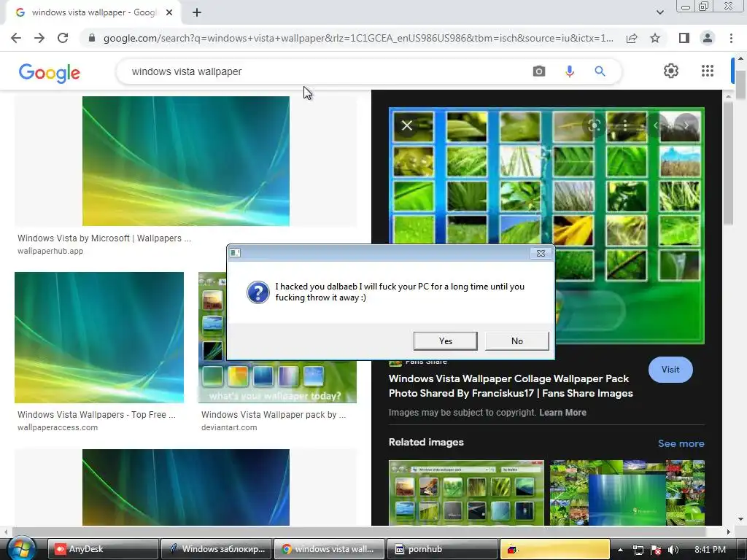Close the message dialog with its X button
This screenshot has height=560, width=747.
[x=541, y=253]
